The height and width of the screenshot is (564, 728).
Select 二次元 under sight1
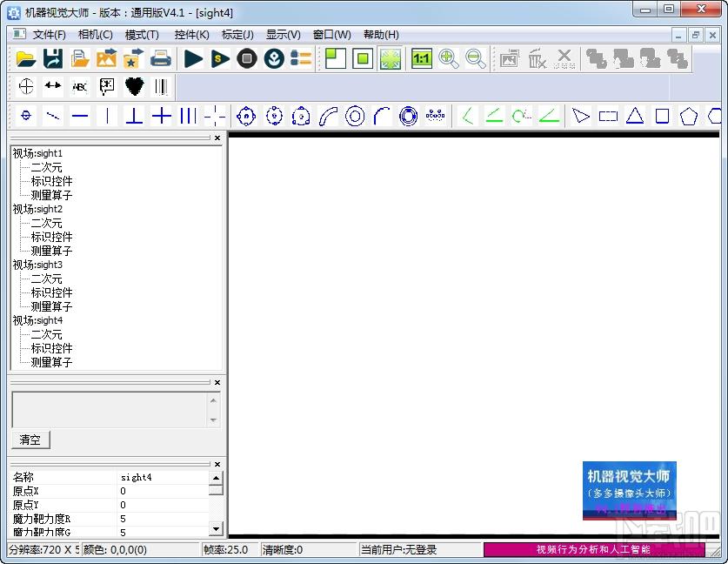[x=46, y=167]
